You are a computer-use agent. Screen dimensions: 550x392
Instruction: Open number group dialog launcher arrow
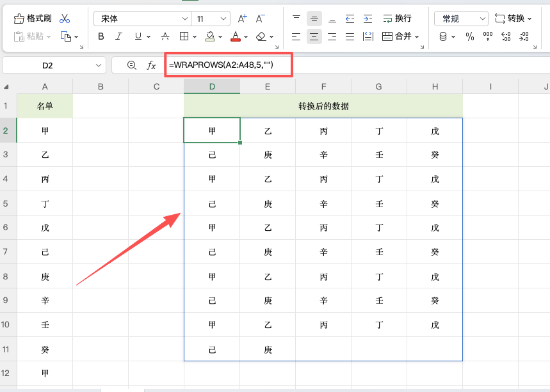tap(535, 47)
